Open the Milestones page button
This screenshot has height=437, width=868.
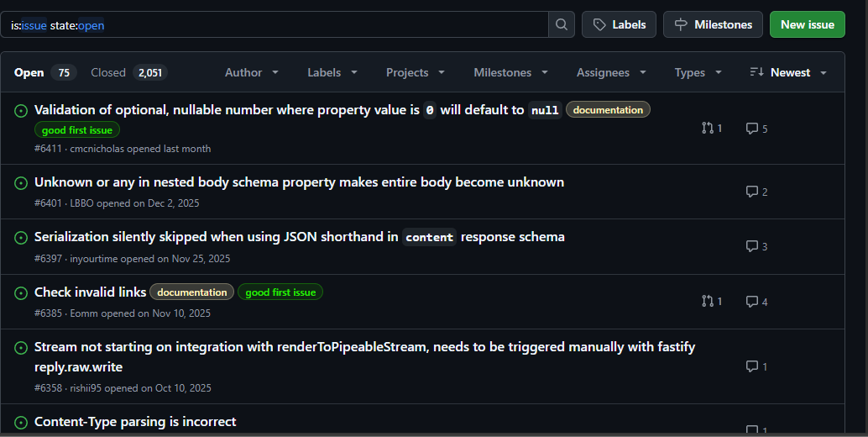pyautogui.click(x=713, y=24)
